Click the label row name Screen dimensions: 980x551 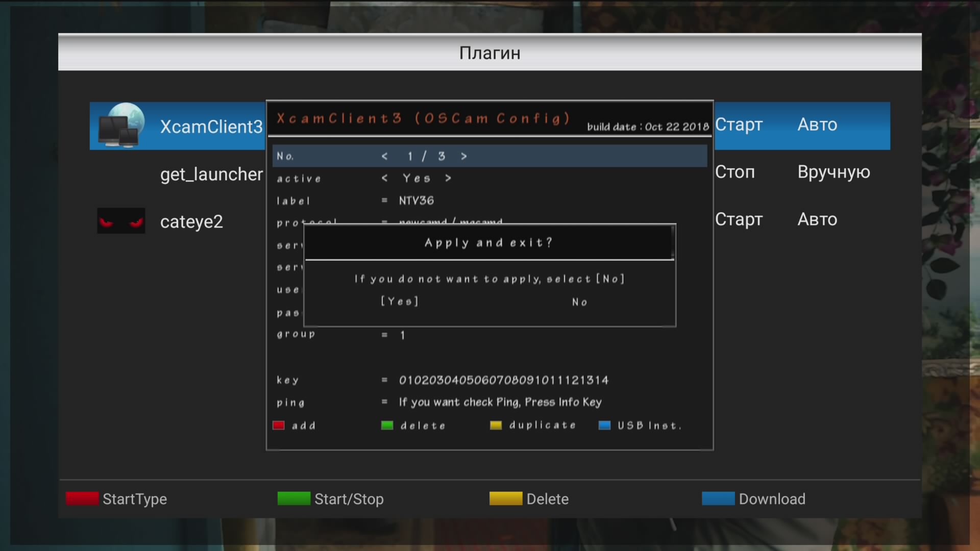click(293, 201)
